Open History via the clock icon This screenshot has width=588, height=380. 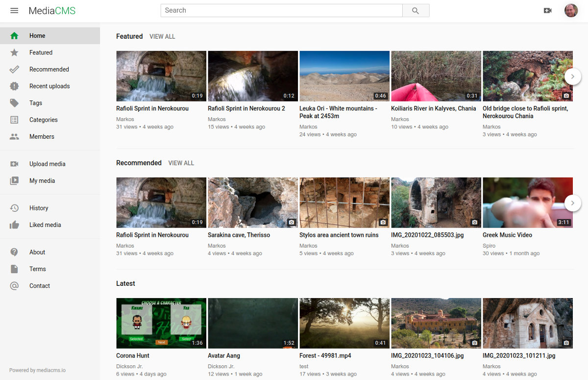[x=14, y=208]
